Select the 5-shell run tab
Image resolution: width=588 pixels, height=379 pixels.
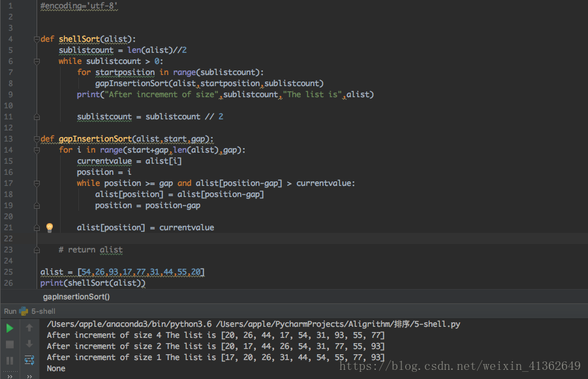point(43,311)
